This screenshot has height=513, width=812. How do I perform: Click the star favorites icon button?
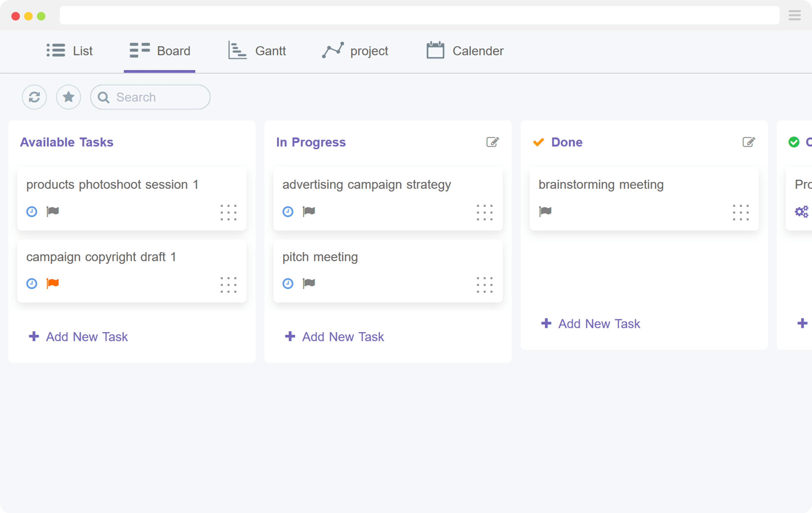pyautogui.click(x=68, y=97)
